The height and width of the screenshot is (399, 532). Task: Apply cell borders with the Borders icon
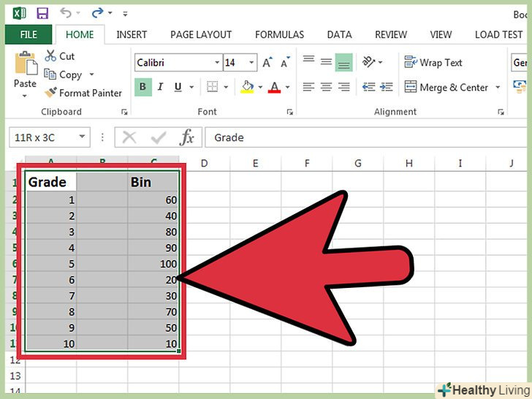click(213, 87)
